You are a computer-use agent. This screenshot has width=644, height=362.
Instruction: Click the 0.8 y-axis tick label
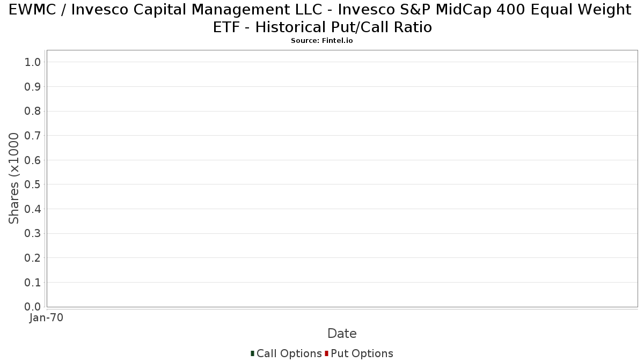(33, 111)
